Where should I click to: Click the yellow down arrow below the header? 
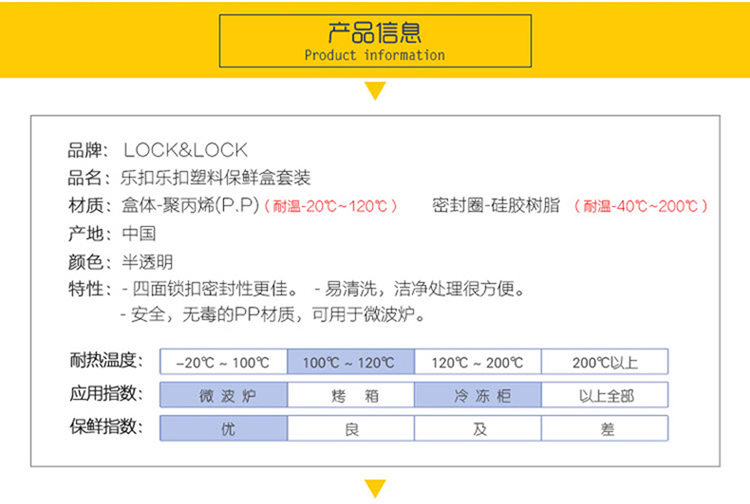375,91
